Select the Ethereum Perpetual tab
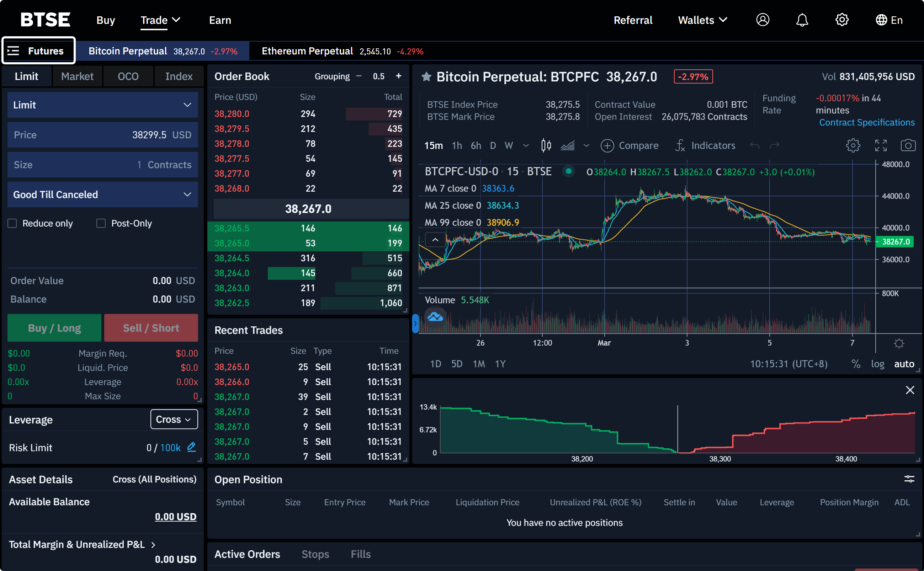 [342, 51]
